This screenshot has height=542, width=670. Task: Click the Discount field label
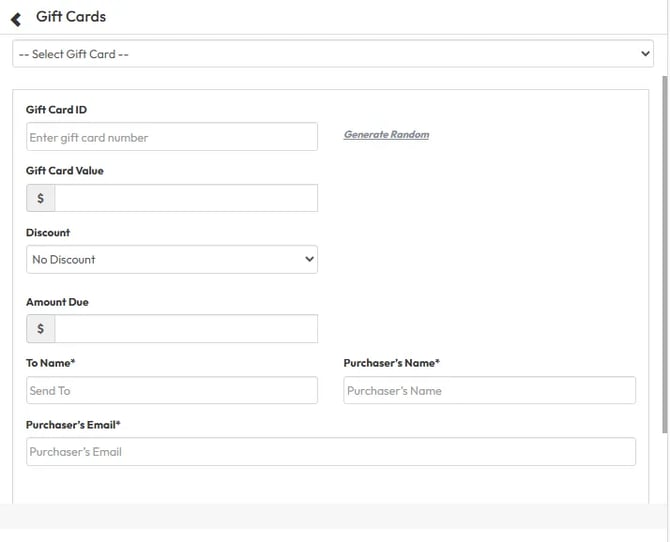(x=48, y=233)
